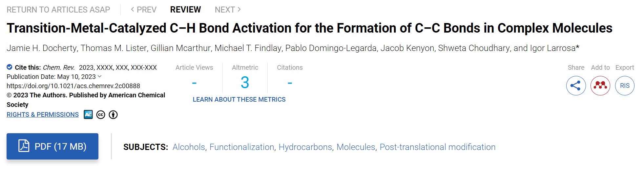Click the Share icon button
The height and width of the screenshot is (174, 644).
click(576, 86)
